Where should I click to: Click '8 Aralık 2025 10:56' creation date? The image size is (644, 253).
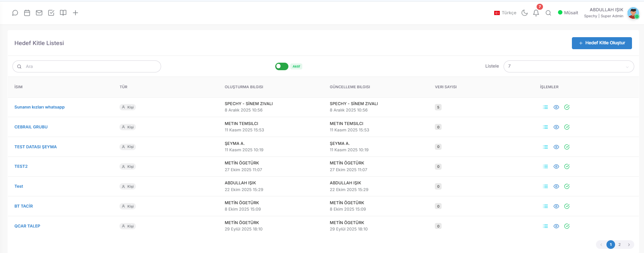[x=244, y=110]
